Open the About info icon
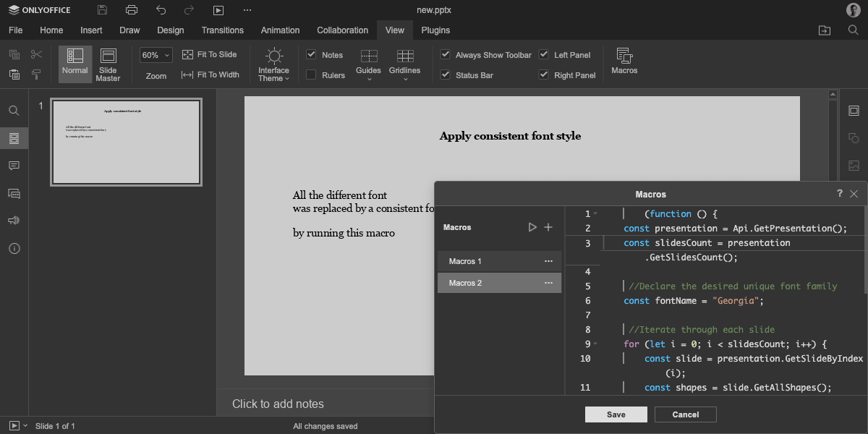 pos(14,248)
